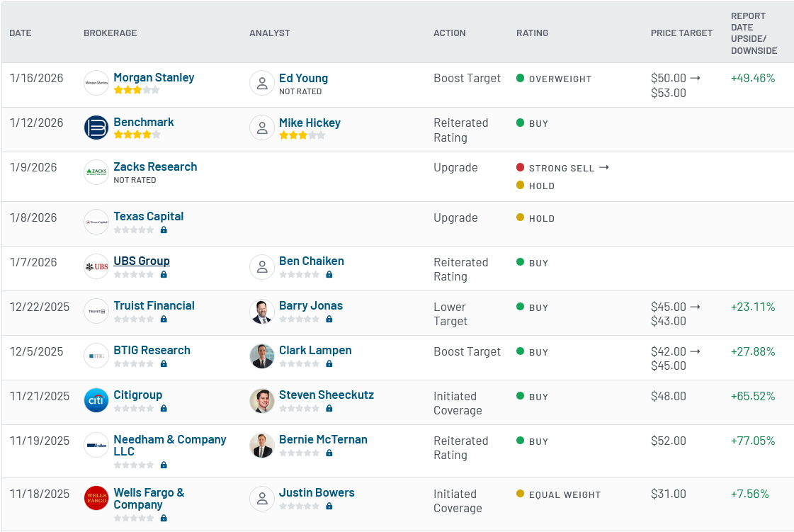Click the Benchmark logo icon
Viewport: 794px width, 532px height.
point(96,128)
